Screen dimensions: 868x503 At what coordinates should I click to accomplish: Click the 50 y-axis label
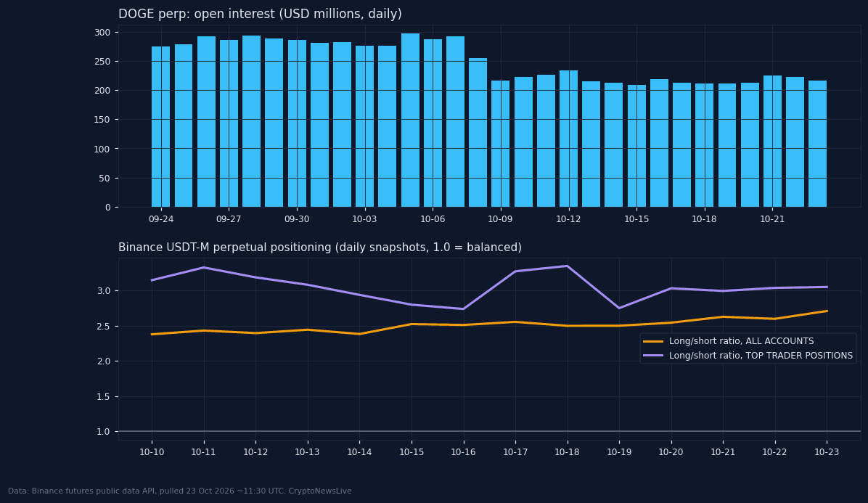(105, 178)
